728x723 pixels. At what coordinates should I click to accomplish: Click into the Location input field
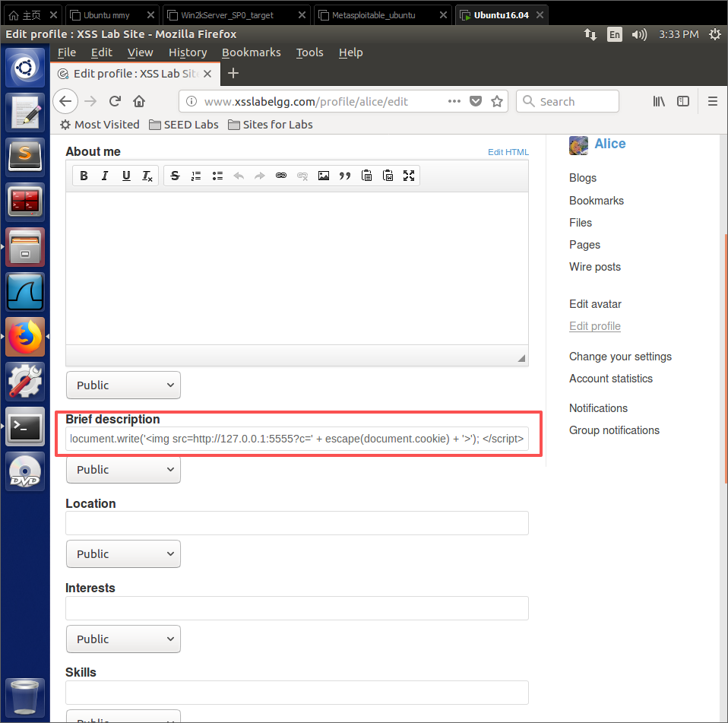(296, 523)
